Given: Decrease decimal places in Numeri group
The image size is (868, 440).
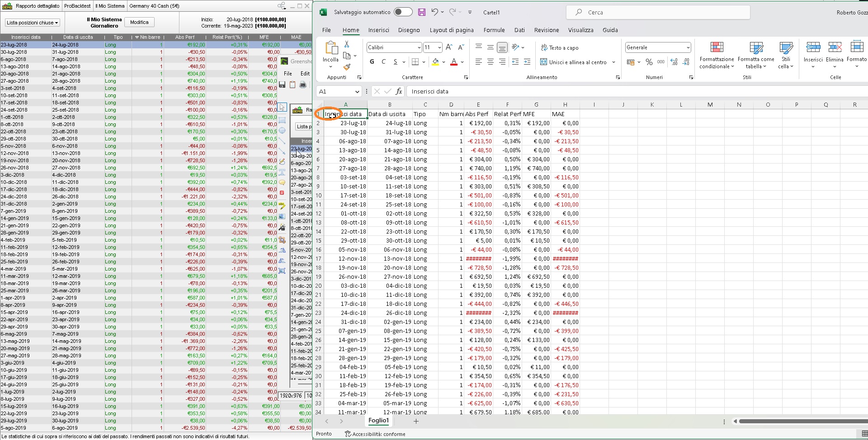Looking at the screenshot, I should point(686,62).
